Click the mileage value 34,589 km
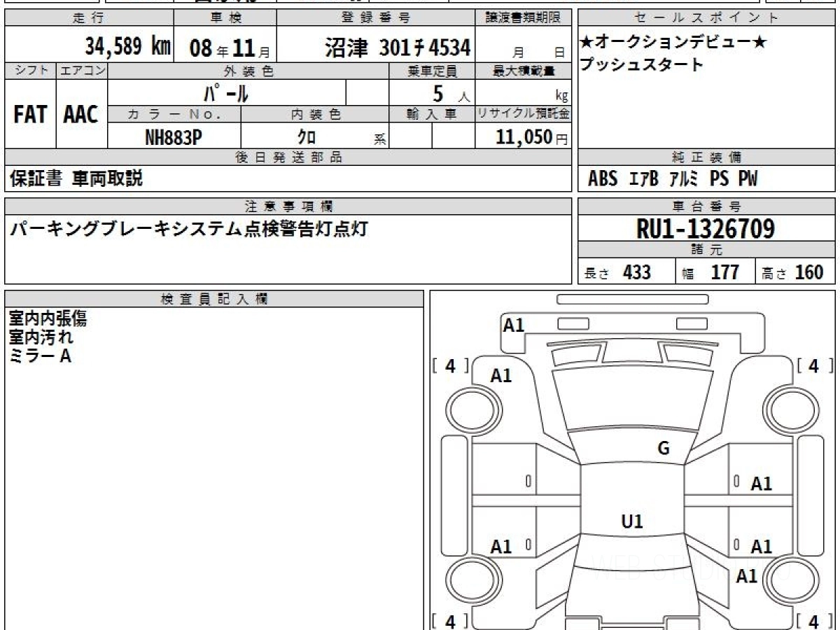 pyautogui.click(x=127, y=48)
